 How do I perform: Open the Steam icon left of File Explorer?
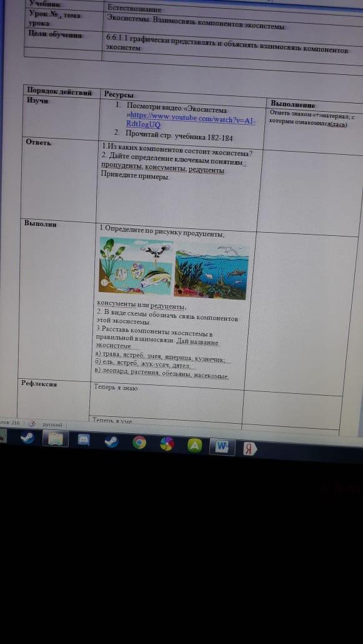[27, 438]
